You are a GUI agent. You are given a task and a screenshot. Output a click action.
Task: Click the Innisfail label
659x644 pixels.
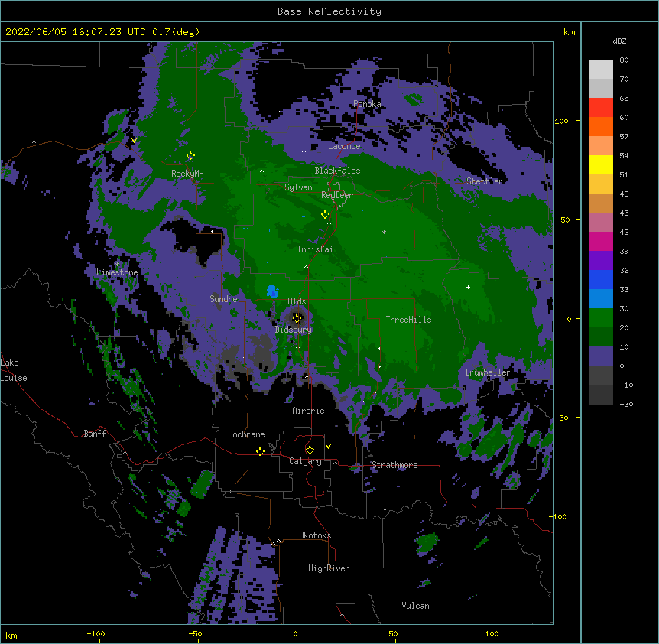tap(317, 249)
